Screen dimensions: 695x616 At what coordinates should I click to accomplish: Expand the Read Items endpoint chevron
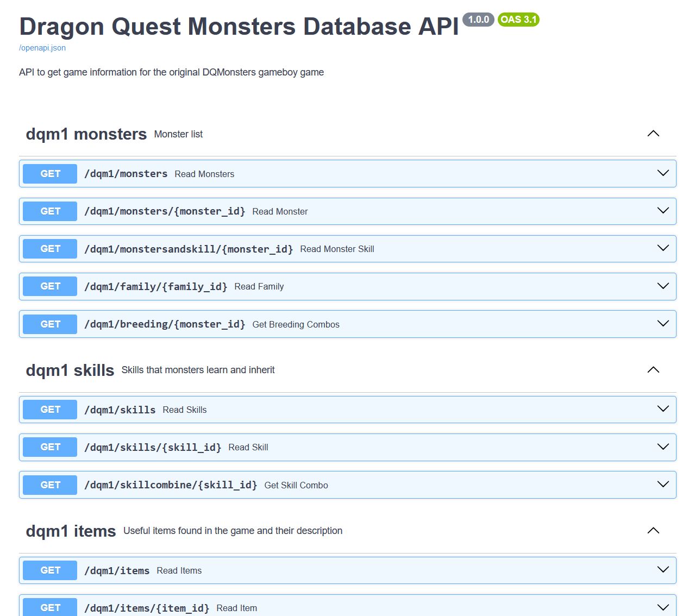point(663,570)
